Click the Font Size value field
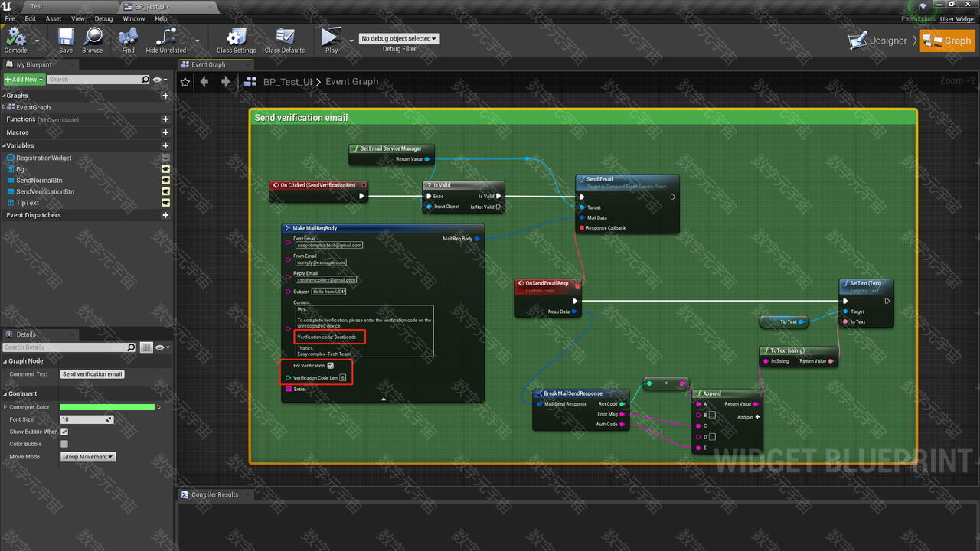 [87, 419]
